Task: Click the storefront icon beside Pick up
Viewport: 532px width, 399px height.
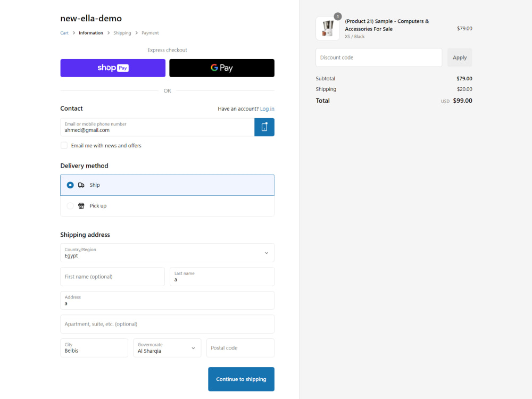Action: pos(81,205)
